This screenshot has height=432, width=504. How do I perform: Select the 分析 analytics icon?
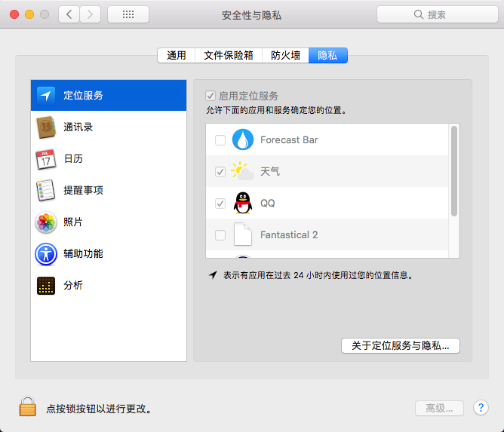(46, 286)
